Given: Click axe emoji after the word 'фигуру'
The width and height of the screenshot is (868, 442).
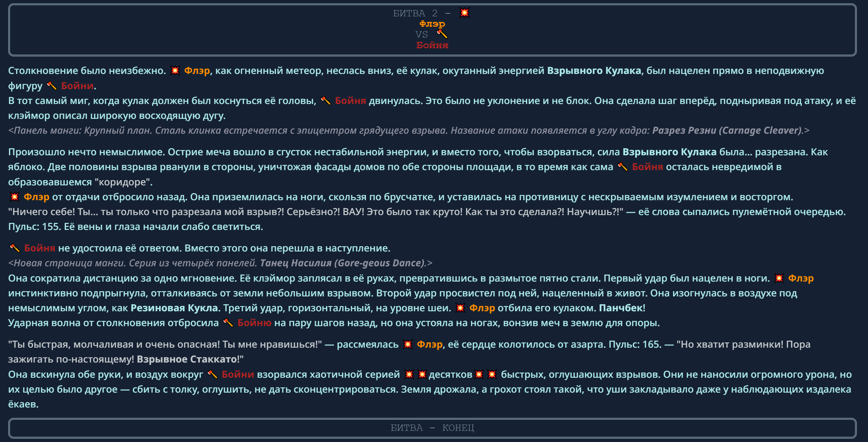Looking at the screenshot, I should (x=52, y=86).
